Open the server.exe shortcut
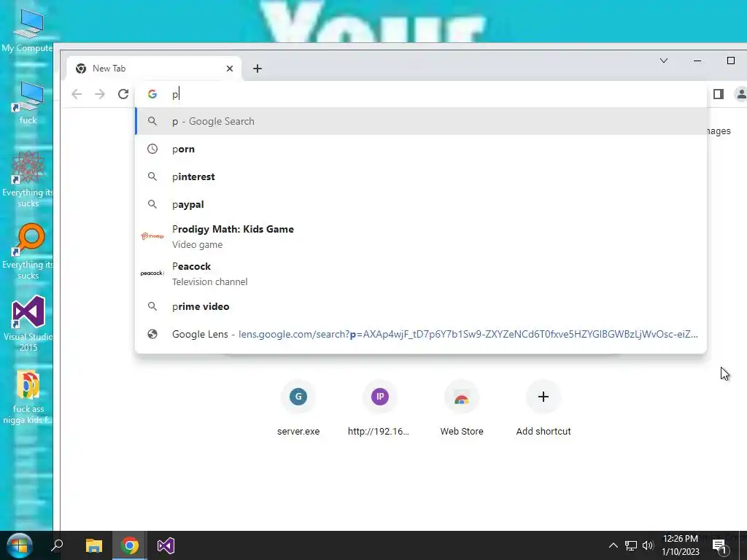This screenshot has width=747, height=560. (x=298, y=408)
